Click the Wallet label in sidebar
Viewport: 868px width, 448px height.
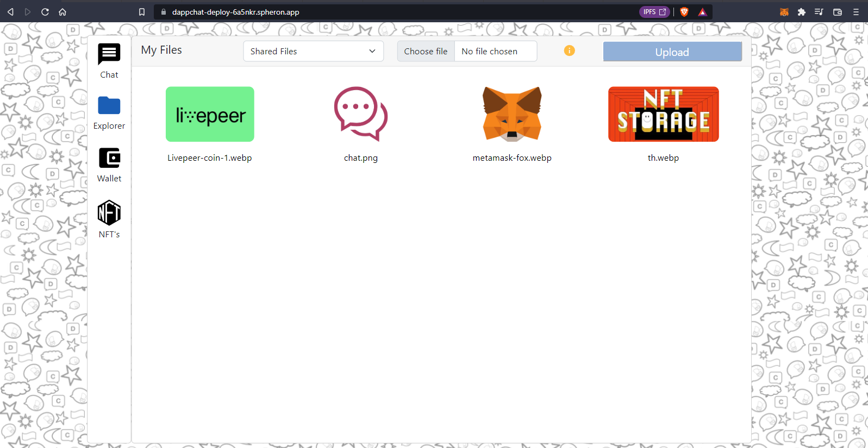coord(109,179)
